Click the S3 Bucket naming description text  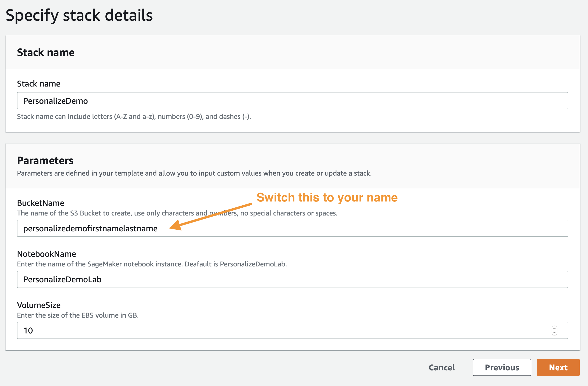[x=177, y=213]
